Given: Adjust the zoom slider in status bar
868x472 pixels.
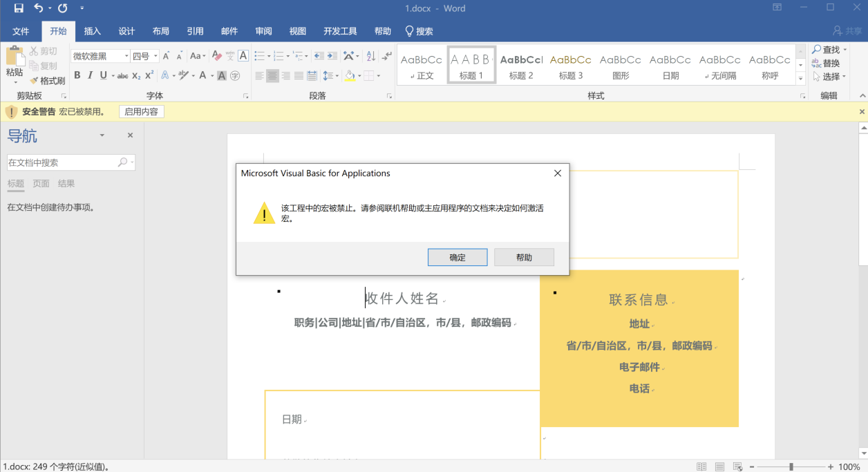Looking at the screenshot, I should (791, 466).
